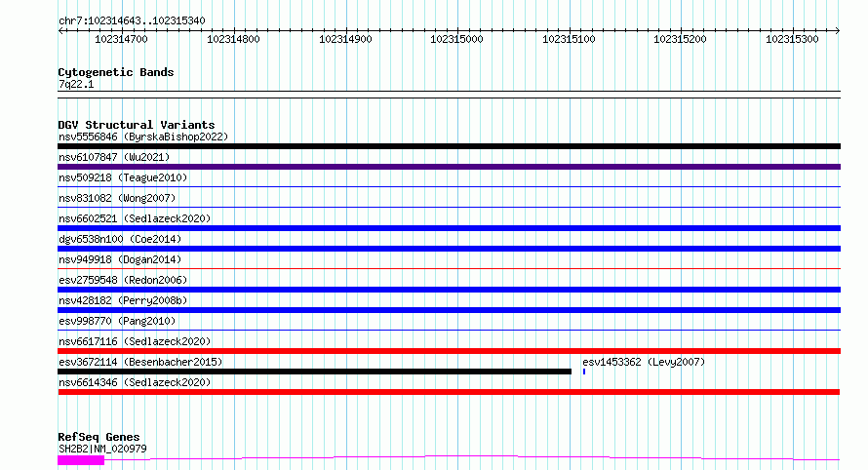Select the 7q22.1 cytogenetic band label
Image resolution: width=868 pixels, height=470 pixels.
(x=76, y=84)
